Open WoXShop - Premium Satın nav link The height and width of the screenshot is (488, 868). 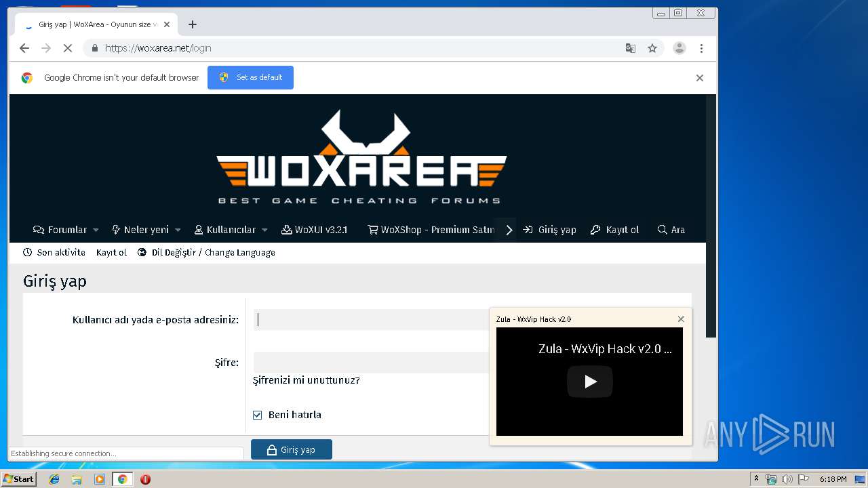coord(431,230)
